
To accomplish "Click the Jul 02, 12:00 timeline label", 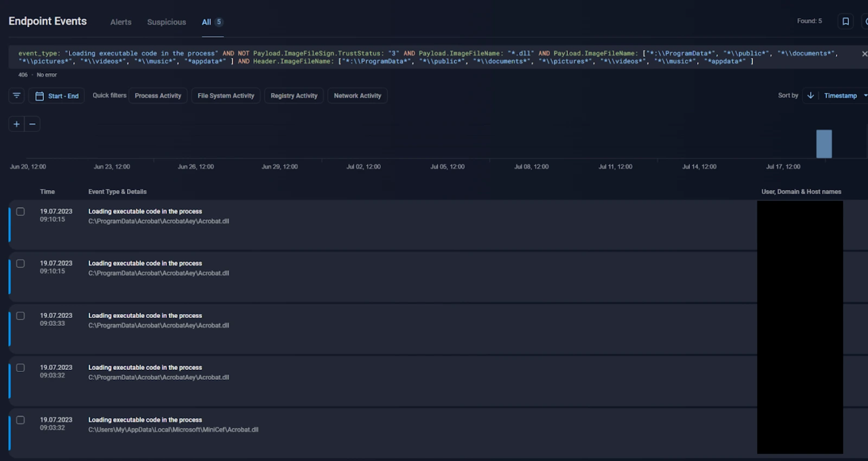I will [363, 167].
